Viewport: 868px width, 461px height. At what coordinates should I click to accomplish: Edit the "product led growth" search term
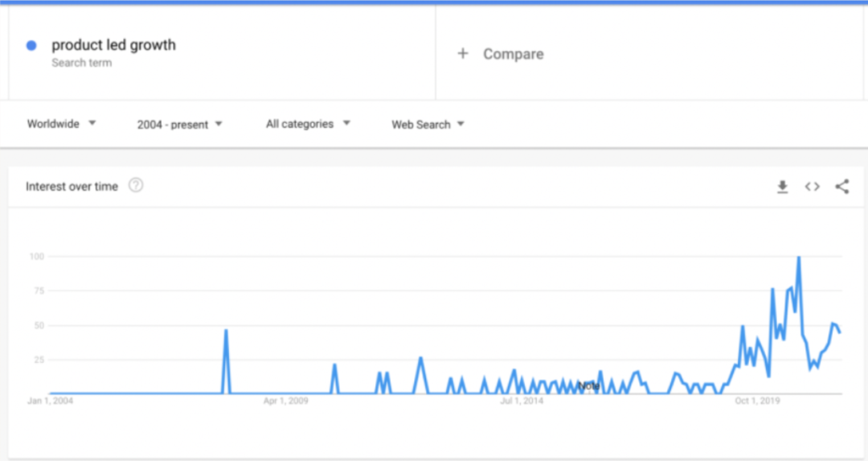pyautogui.click(x=113, y=45)
